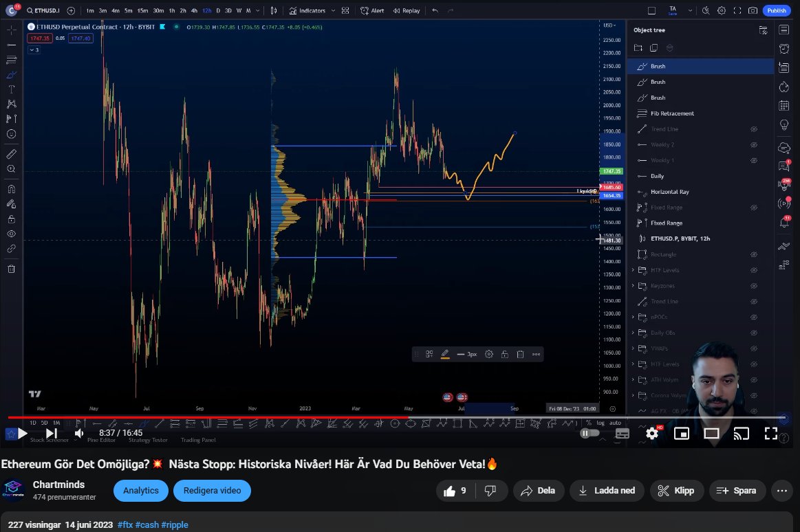The width and height of the screenshot is (800, 532).
Task: Share with the Dela button
Action: (539, 491)
